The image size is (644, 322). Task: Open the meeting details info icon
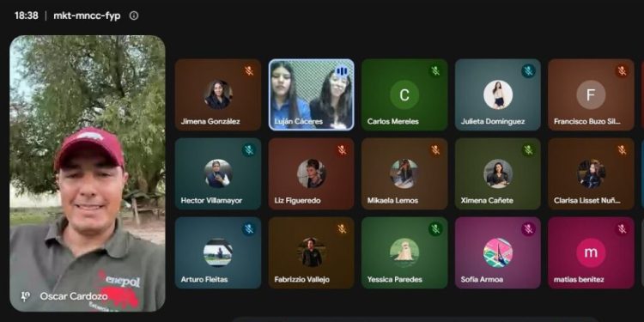click(x=134, y=15)
